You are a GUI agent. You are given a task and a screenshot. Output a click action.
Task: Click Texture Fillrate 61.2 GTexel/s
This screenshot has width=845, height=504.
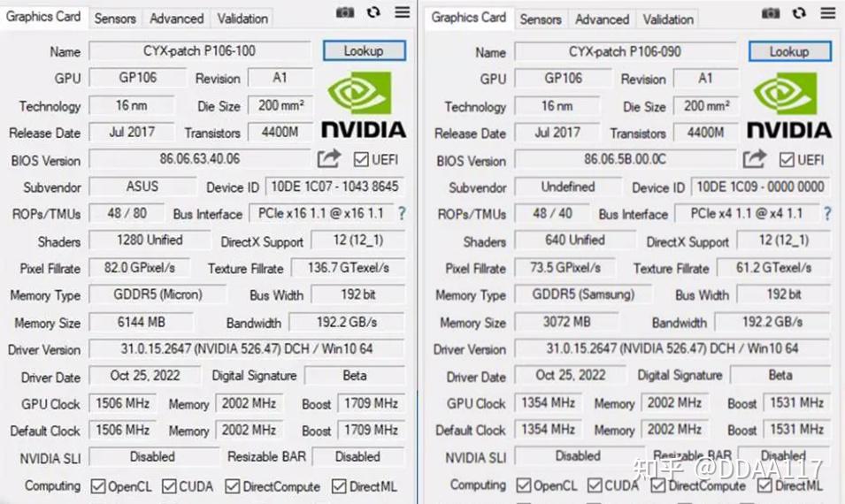(774, 268)
